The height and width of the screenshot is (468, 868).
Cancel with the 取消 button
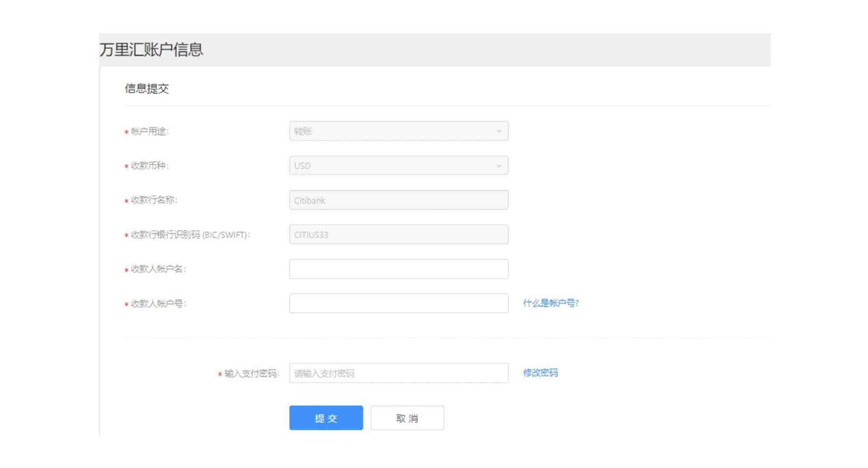[x=407, y=418]
